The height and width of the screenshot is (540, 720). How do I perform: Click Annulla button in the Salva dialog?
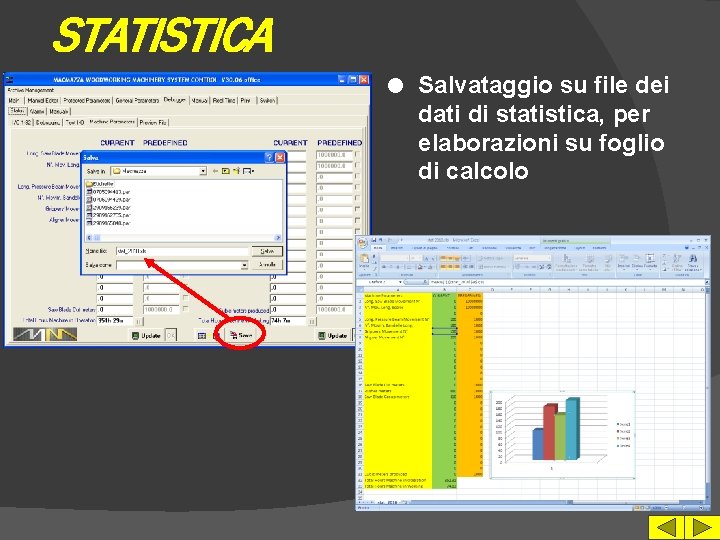pyautogui.click(x=267, y=264)
